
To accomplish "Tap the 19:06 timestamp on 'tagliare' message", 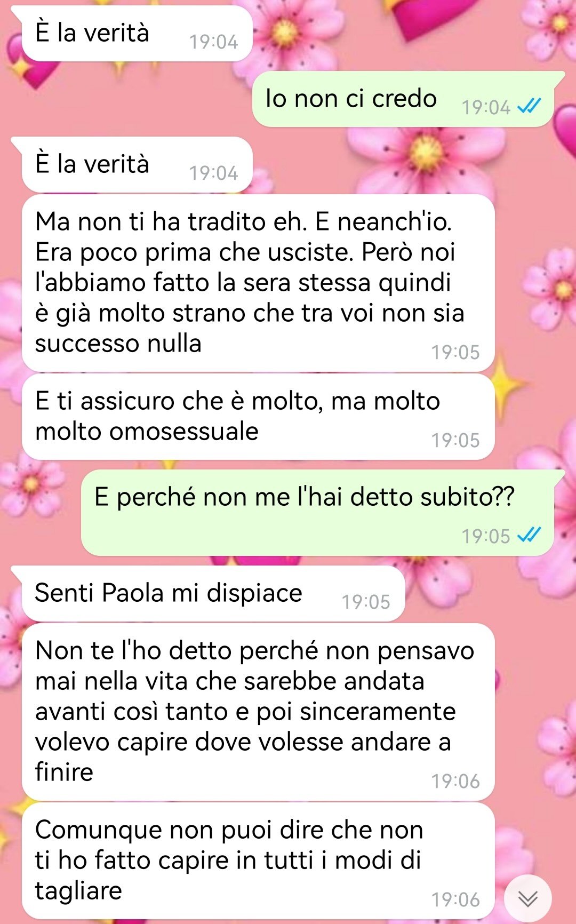I will [x=455, y=899].
